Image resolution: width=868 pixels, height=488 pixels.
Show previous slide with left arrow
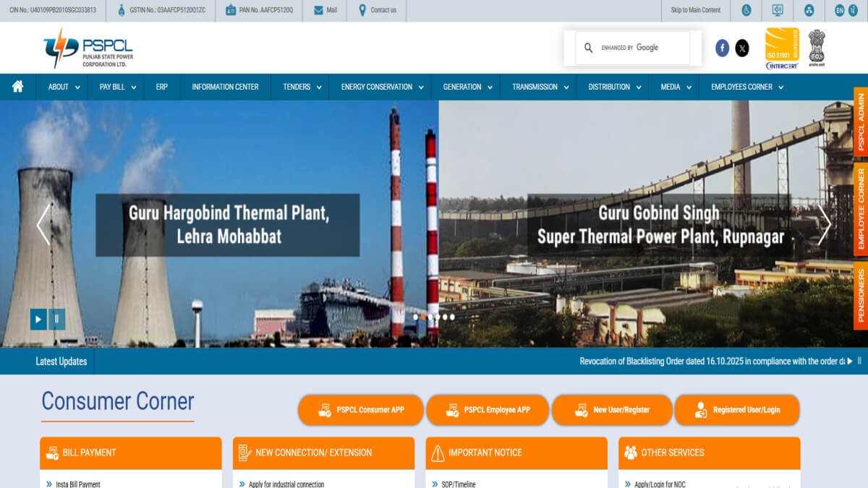(43, 224)
